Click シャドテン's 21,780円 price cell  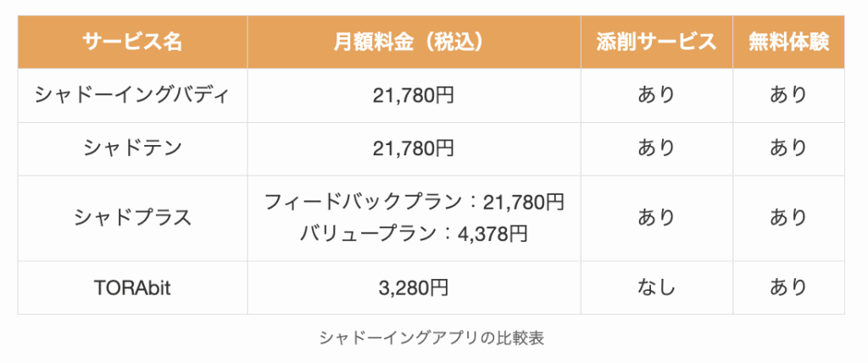[x=414, y=148]
